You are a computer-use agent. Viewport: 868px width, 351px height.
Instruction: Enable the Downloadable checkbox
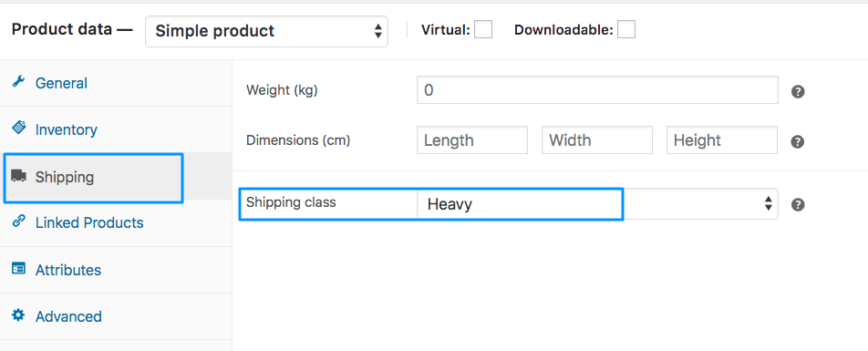tap(626, 29)
